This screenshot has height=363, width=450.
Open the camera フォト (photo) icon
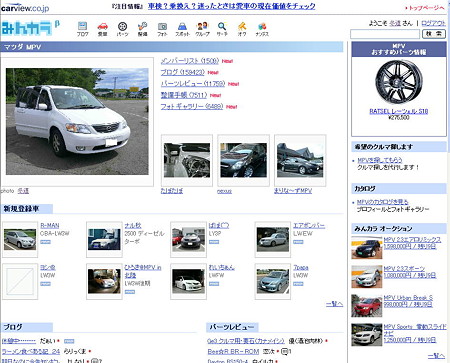[162, 29]
